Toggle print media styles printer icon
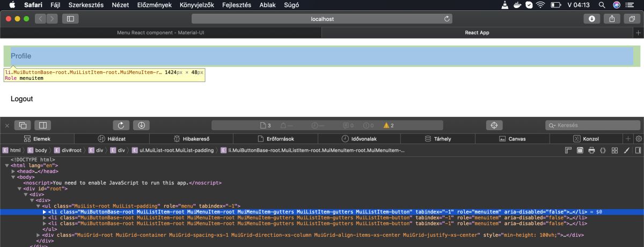The image size is (644, 247). [591, 151]
